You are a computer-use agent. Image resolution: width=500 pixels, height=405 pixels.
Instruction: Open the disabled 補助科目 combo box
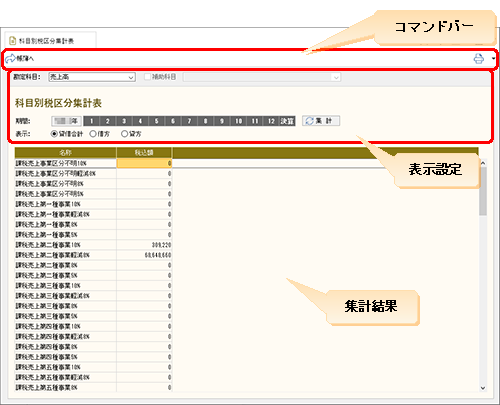[262, 77]
